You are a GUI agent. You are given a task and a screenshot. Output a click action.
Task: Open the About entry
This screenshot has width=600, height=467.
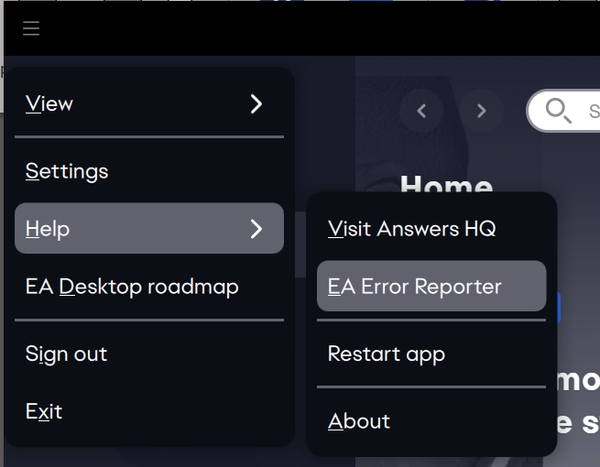[432, 421]
